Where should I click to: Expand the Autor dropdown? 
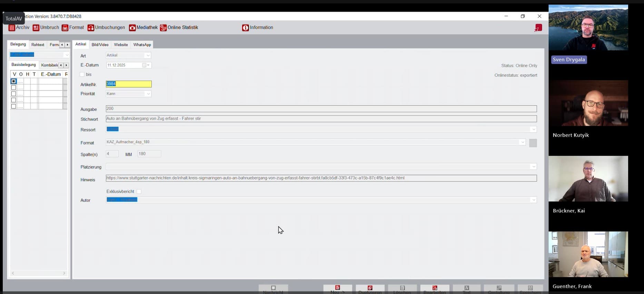point(534,200)
